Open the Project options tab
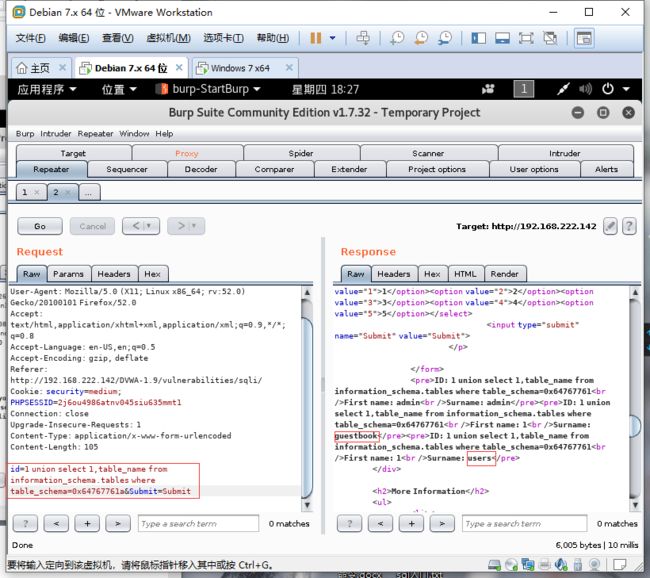 point(437,169)
